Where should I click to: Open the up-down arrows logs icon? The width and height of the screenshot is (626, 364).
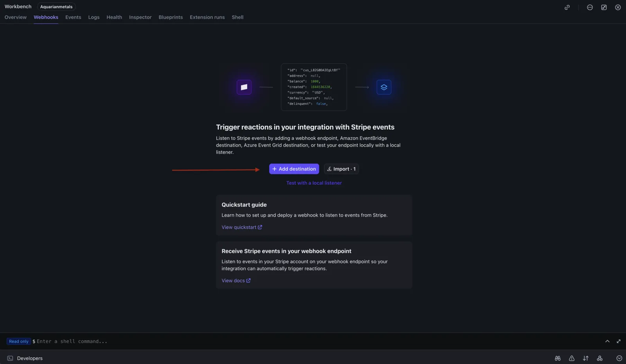point(586,358)
